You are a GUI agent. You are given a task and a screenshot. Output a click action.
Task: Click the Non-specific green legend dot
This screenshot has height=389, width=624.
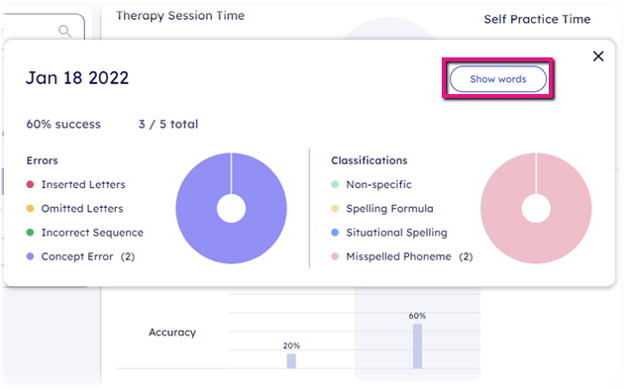[335, 184]
